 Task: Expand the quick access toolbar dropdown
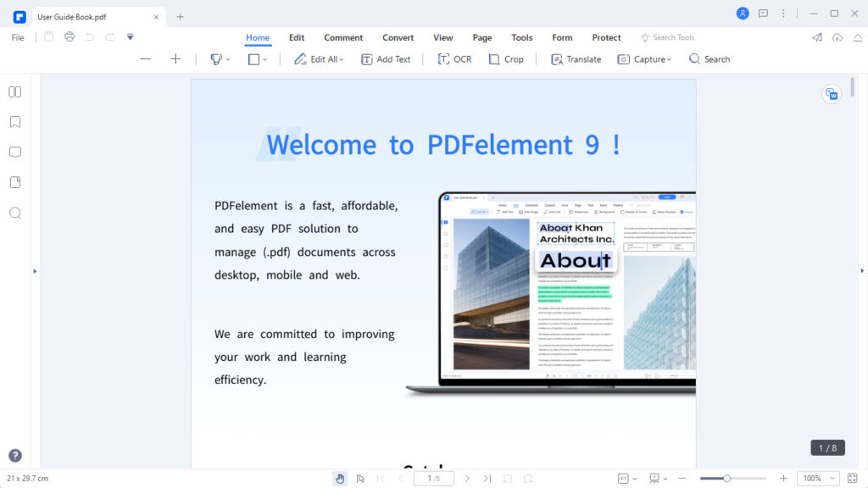130,36
